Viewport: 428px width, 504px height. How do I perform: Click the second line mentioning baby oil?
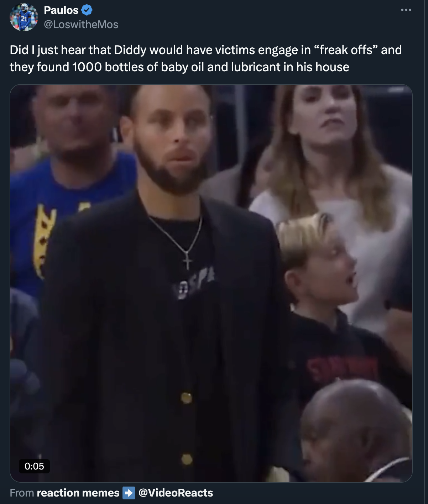pyautogui.click(x=179, y=67)
